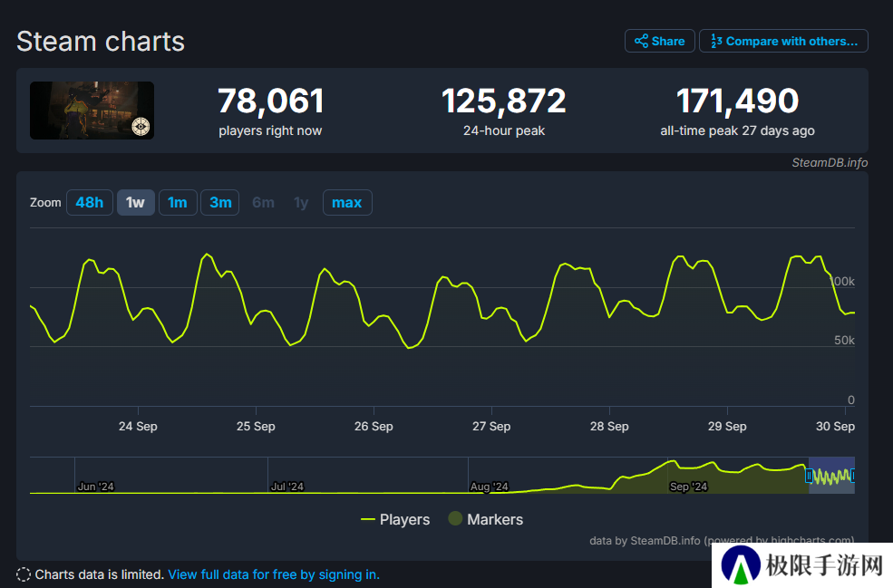The width and height of the screenshot is (893, 588).
Task: Click the 28 Sep axis label
Action: (x=609, y=427)
